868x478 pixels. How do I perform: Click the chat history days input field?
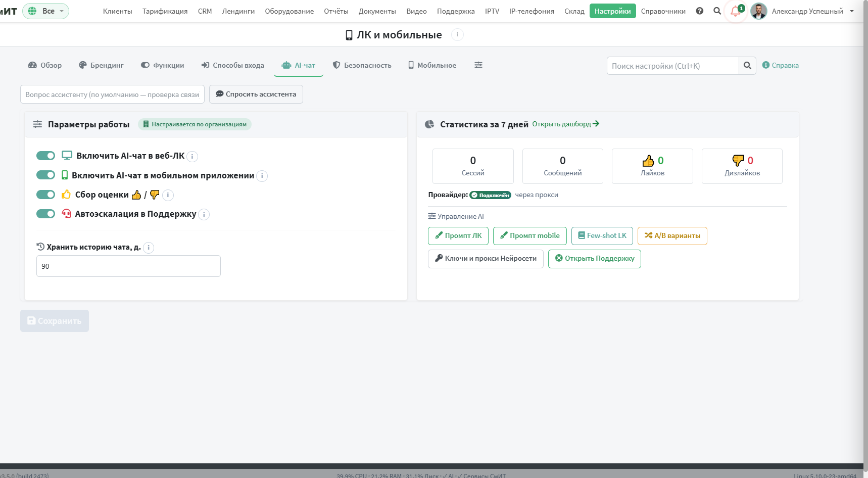[128, 266]
